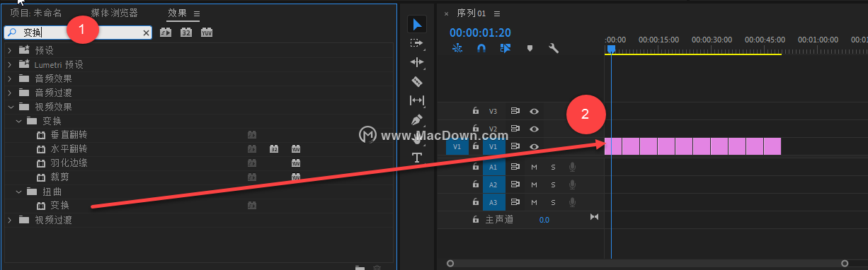Hide track V2 with eye icon
This screenshot has height=270, width=868.
(x=535, y=129)
